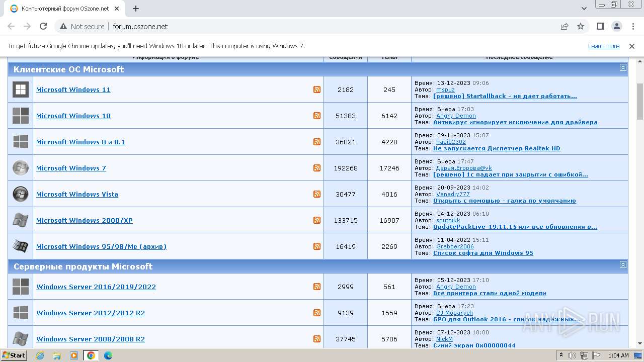Viewport: 644px width, 362px height.
Task: Open the Chrome three-dot menu
Action: (632, 26)
